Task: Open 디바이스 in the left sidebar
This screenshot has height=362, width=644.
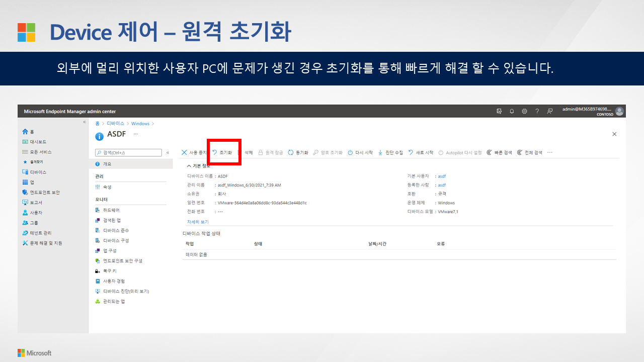Action: click(34, 172)
